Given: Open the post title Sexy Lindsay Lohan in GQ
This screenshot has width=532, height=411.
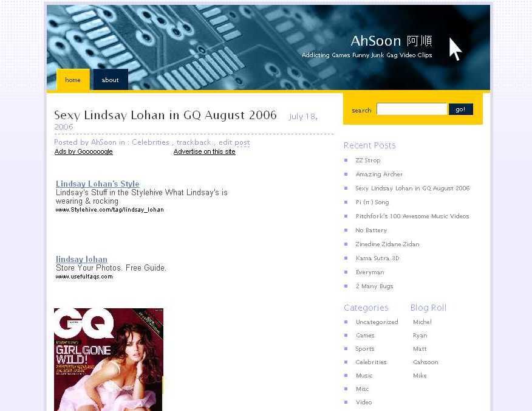Looking at the screenshot, I should [165, 115].
